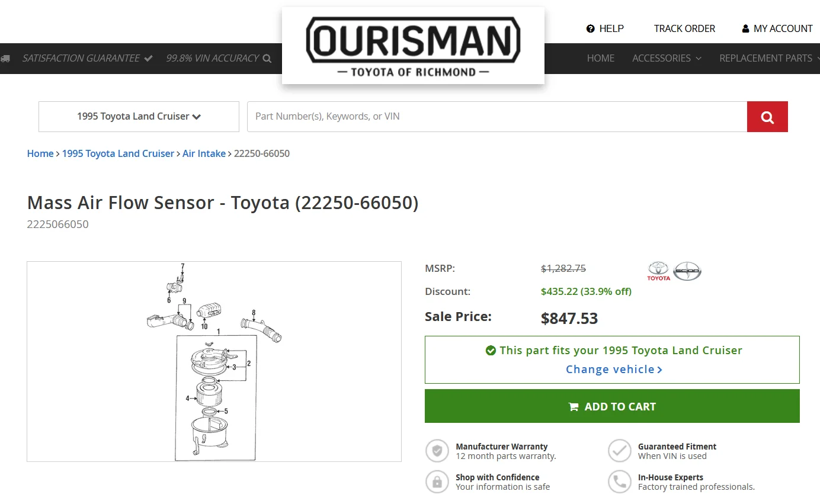This screenshot has width=820, height=504.
Task: Expand the Replacement Parts menu
Action: 769,58
